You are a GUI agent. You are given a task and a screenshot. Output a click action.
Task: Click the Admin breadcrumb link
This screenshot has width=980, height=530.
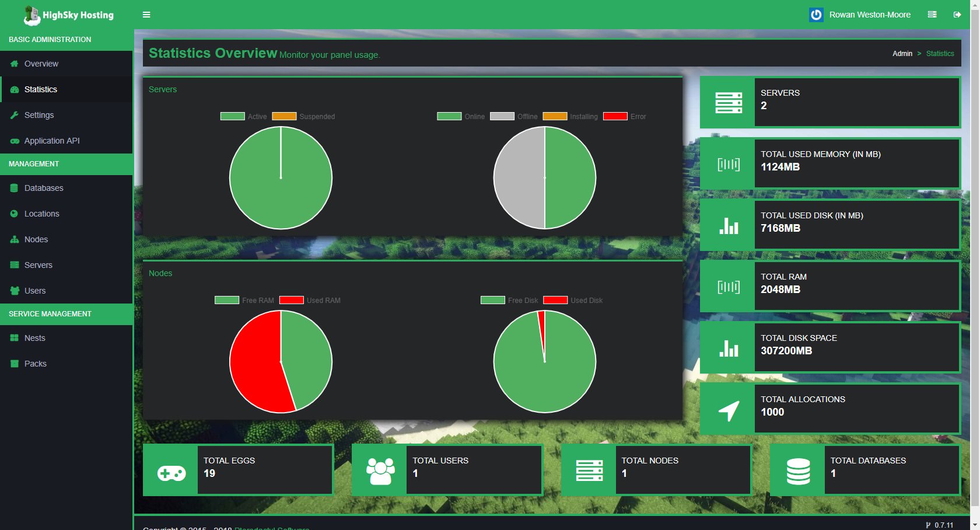pyautogui.click(x=902, y=54)
